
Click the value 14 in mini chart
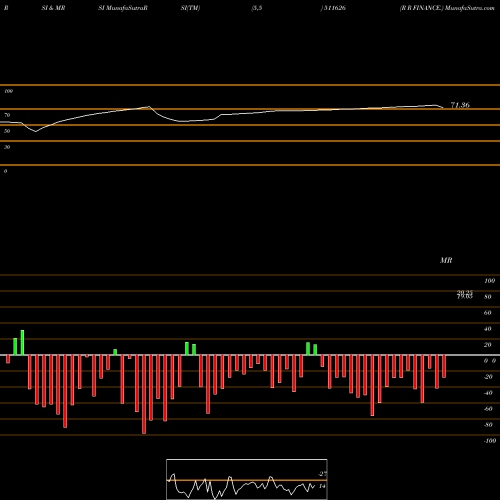coord(322,486)
